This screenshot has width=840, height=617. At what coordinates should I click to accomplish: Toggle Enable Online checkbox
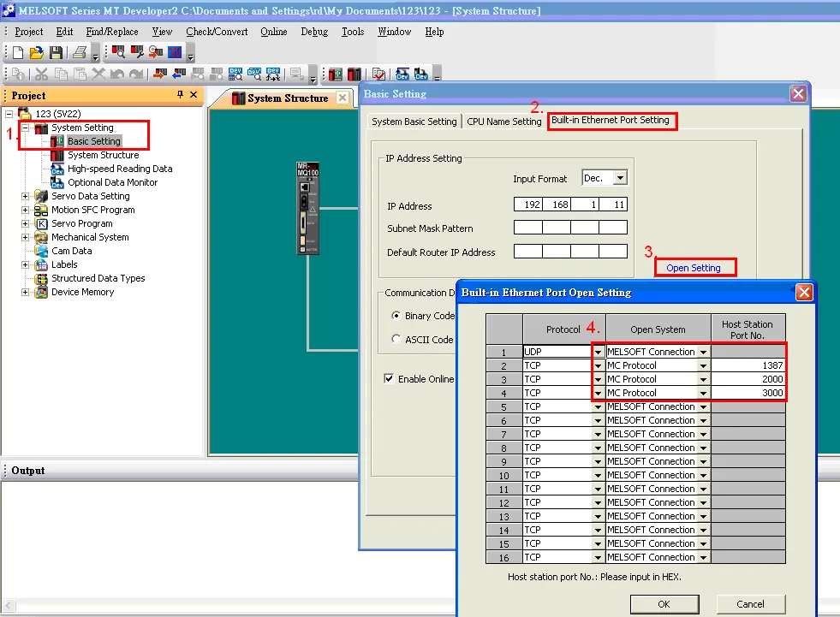click(389, 378)
